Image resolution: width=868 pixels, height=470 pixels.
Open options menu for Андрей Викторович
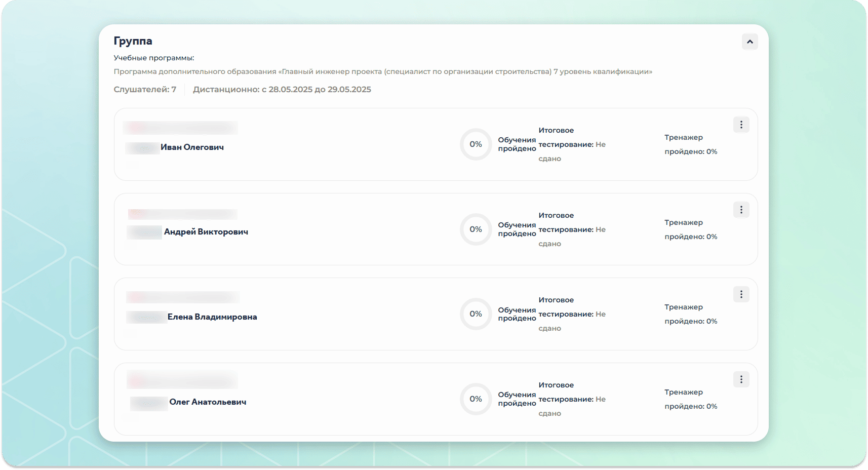[x=741, y=210]
